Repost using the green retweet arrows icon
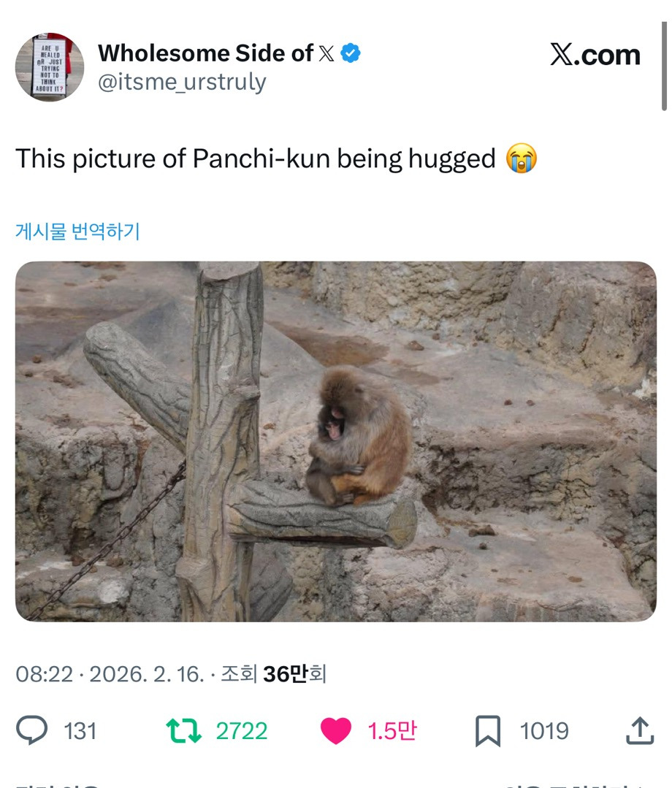 click(x=183, y=730)
